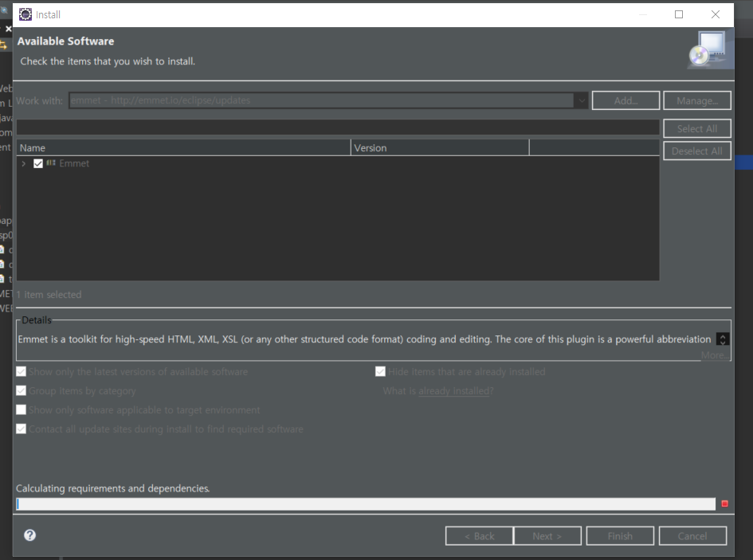Open the already installed link
Screen dimensions: 753x560
pyautogui.click(x=454, y=391)
